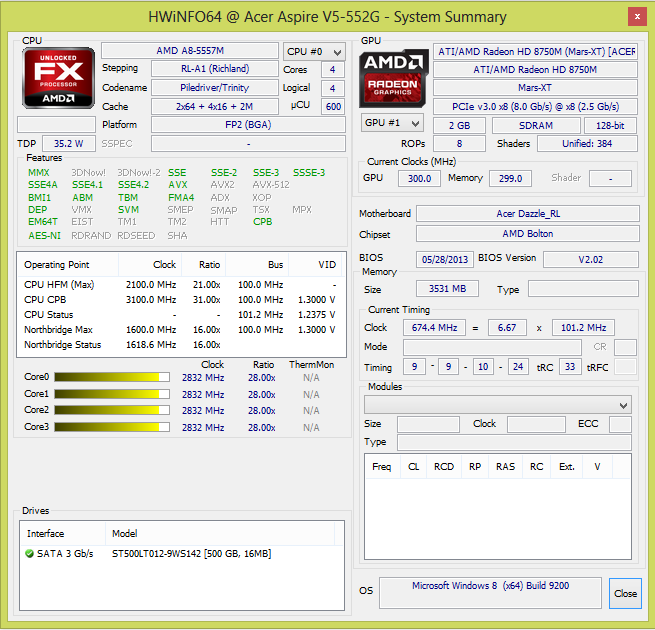Viewport: 655px width, 630px height.
Task: Click the tRC value 33
Action: [570, 367]
